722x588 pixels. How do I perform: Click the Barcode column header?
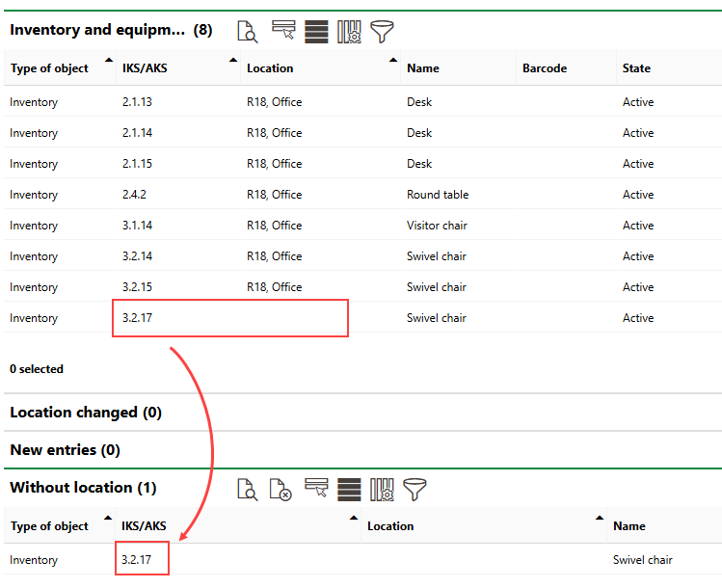(x=545, y=68)
